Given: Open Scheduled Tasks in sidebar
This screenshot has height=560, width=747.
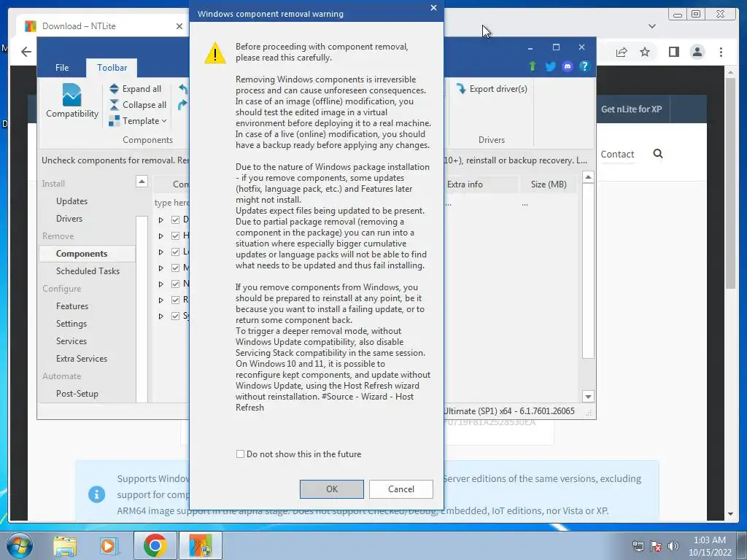Looking at the screenshot, I should tap(88, 271).
